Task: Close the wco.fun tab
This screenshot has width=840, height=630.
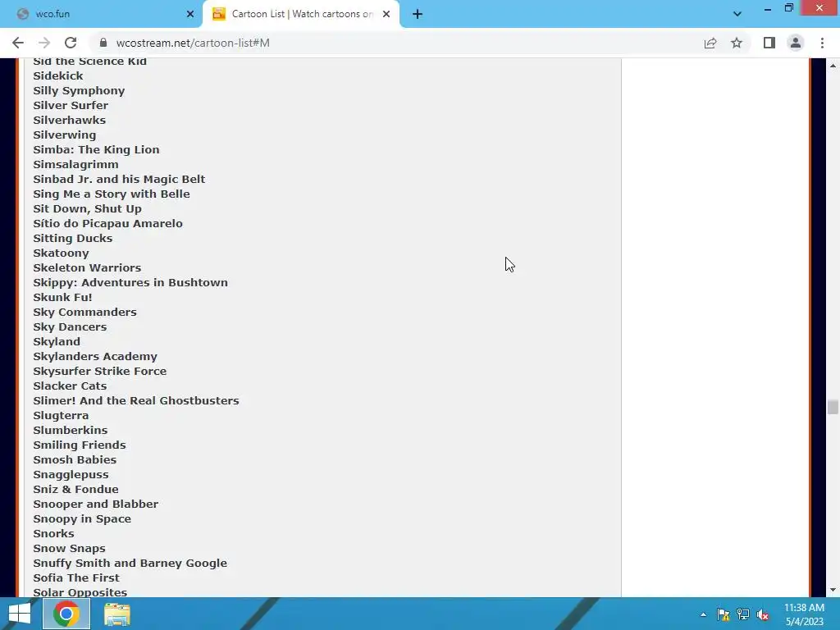Action: point(190,14)
